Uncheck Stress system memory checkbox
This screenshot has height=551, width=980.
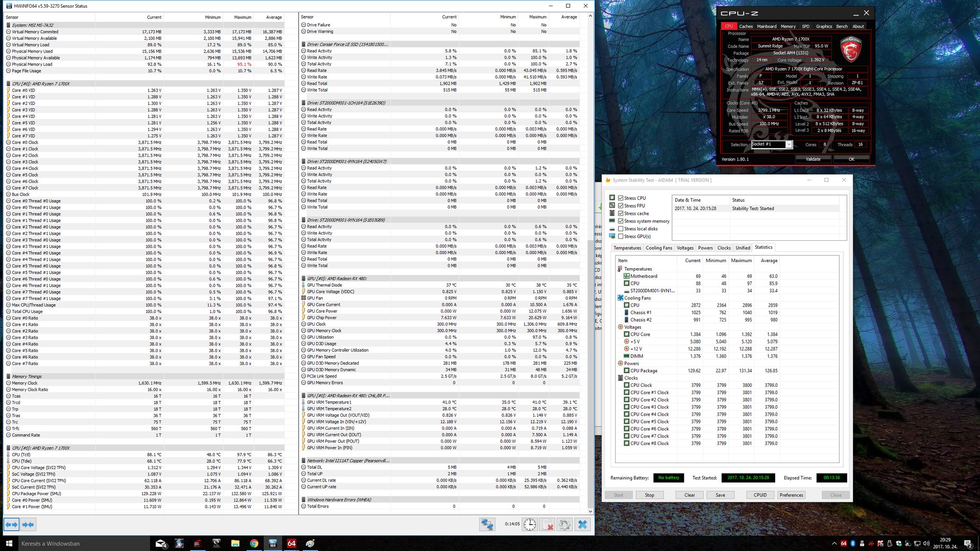[620, 221]
